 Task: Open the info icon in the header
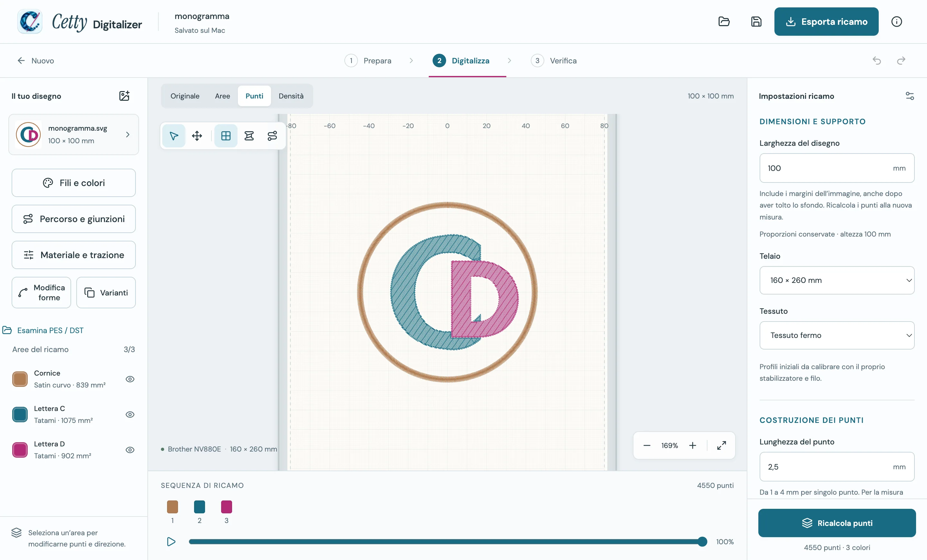pyautogui.click(x=896, y=22)
